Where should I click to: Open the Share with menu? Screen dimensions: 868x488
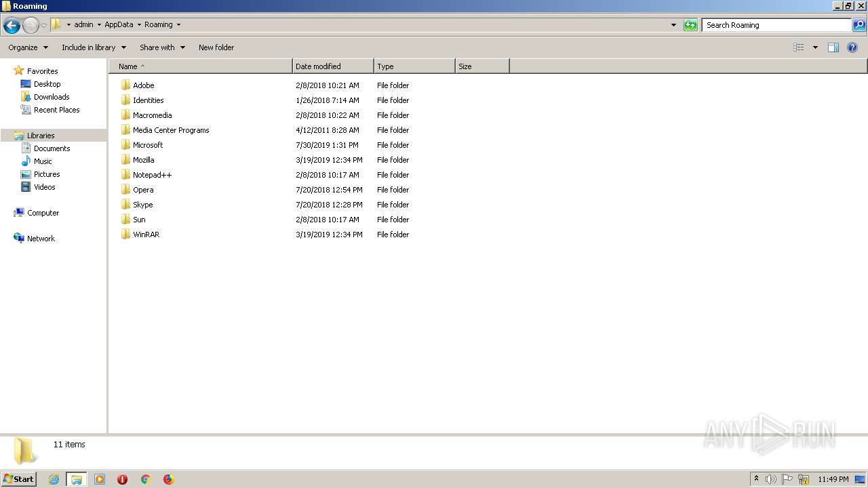162,47
